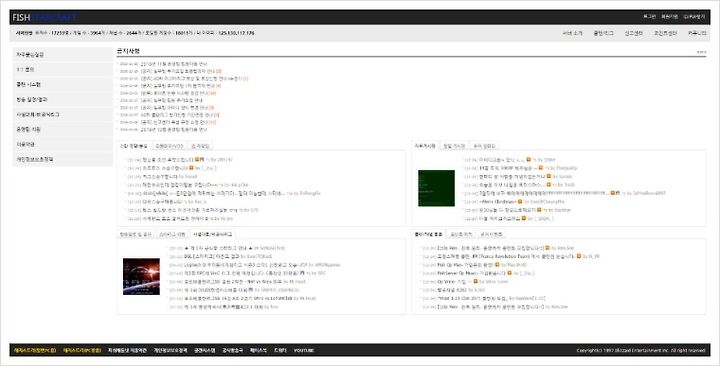Open 운영팀 지원 in the left sidebar
The image size is (720, 366).
point(62,130)
